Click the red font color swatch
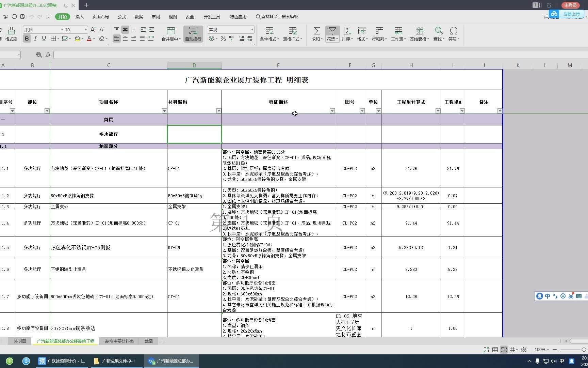 89,39
